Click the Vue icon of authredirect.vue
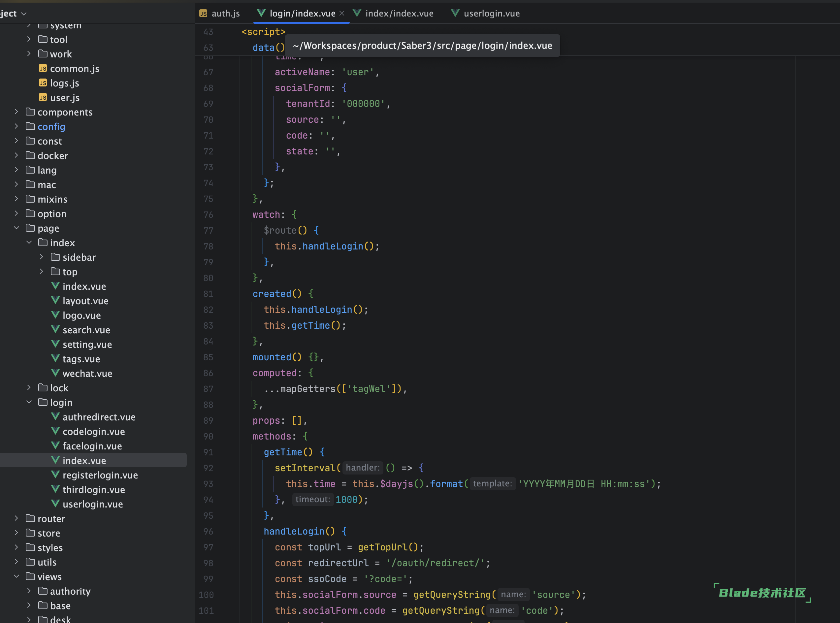 click(55, 417)
